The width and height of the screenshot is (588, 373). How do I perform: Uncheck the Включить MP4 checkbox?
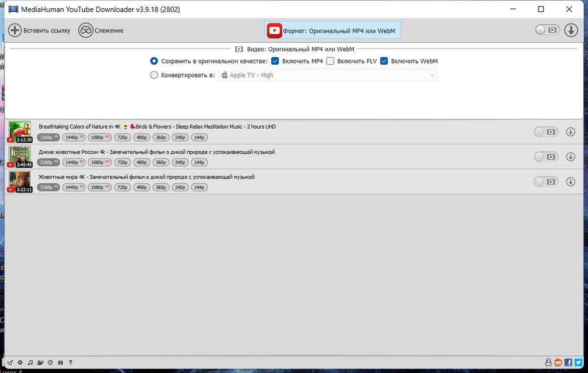click(275, 61)
